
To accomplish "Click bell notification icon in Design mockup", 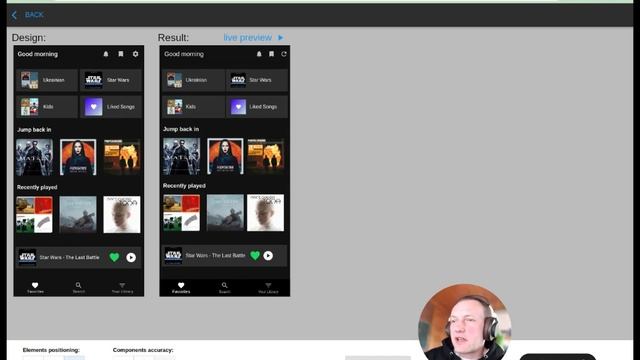I will click(x=106, y=54).
